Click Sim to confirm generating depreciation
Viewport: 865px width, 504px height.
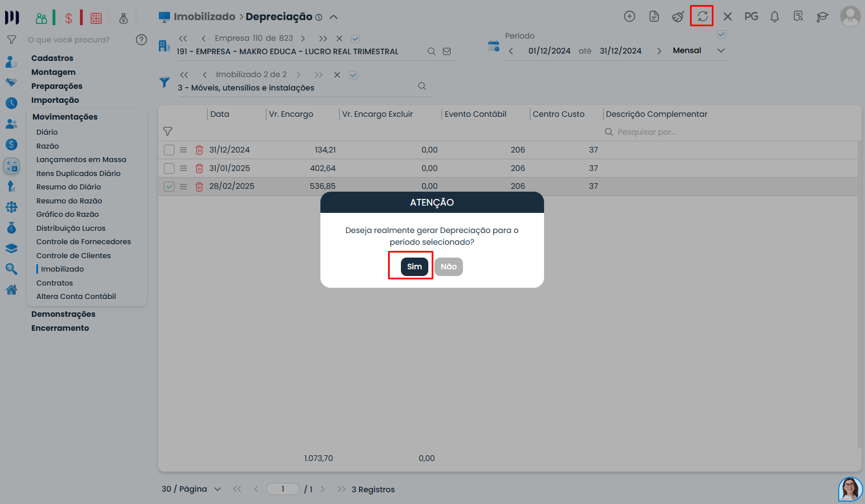pos(414,267)
